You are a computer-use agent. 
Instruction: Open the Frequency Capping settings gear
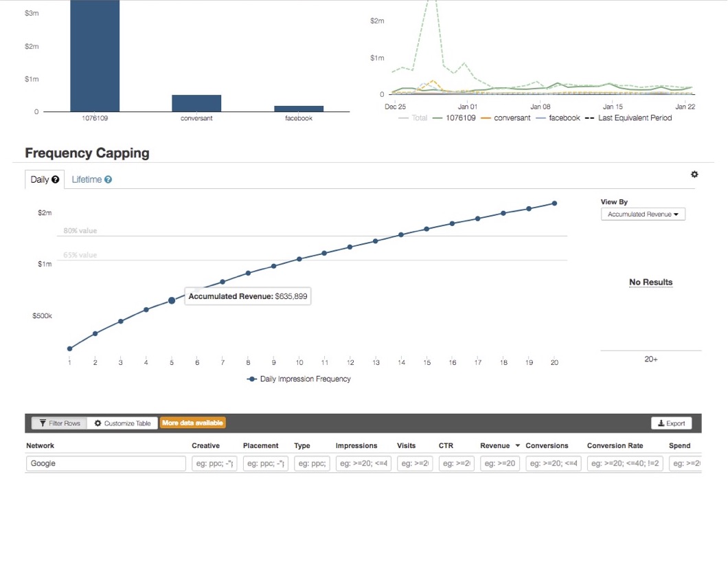pos(694,175)
